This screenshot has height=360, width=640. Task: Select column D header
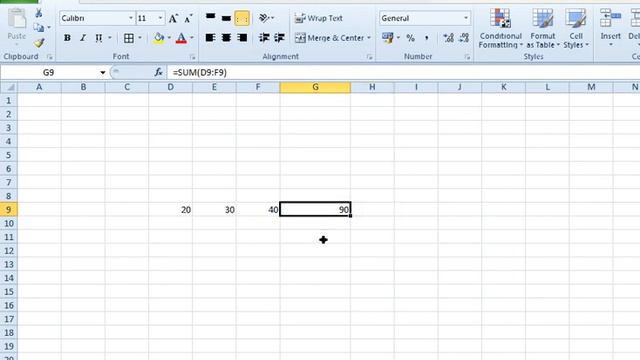tap(171, 87)
